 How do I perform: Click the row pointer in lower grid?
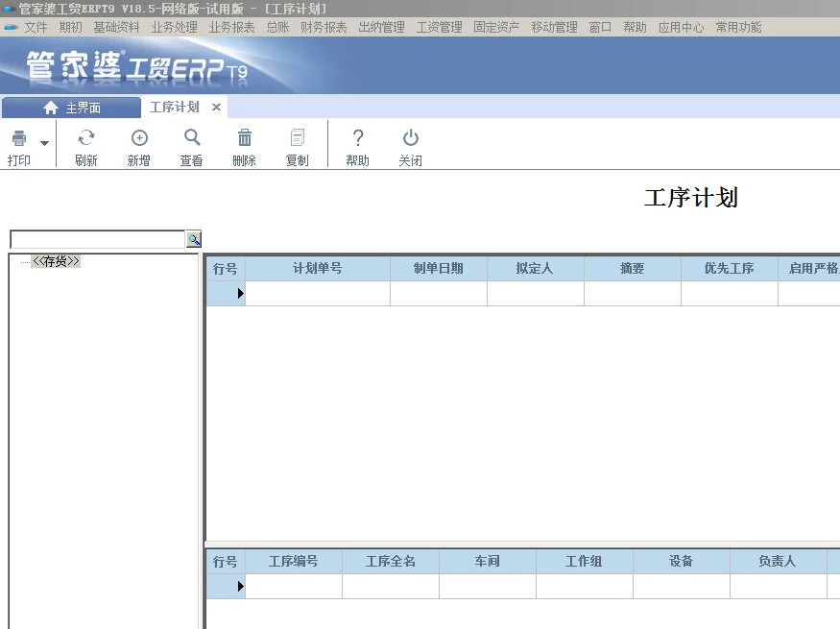241,586
